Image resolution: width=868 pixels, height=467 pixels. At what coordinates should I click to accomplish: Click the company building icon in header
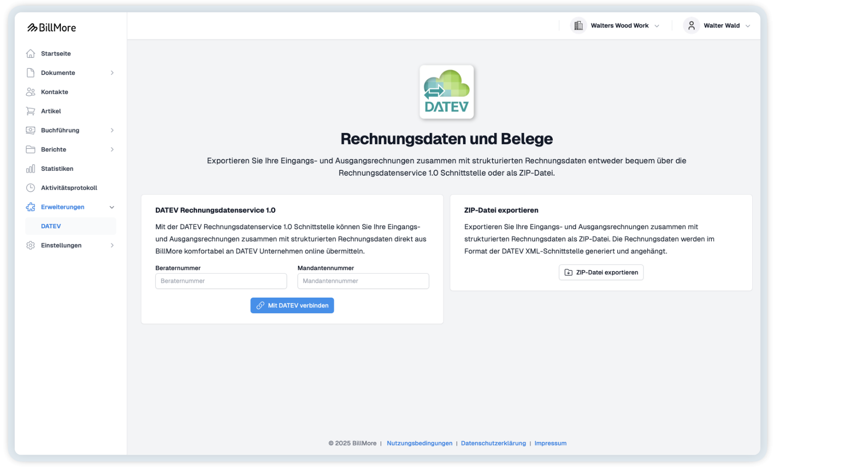pos(578,26)
